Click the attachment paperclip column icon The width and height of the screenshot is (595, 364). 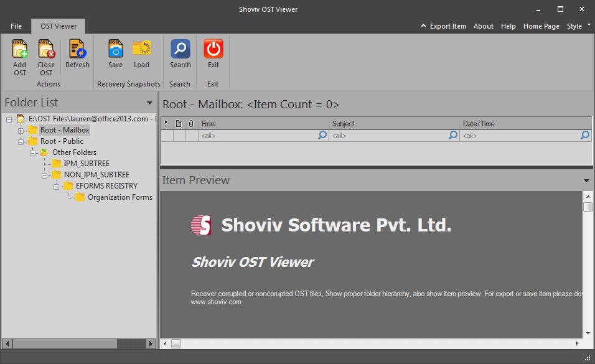point(191,123)
